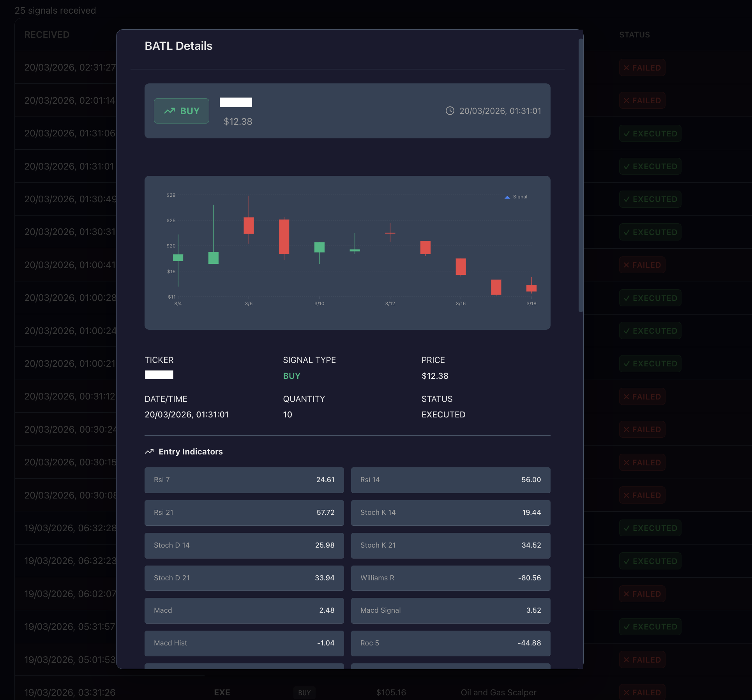Click the Entry Indicators trend icon
752x700 pixels.
coord(149,451)
